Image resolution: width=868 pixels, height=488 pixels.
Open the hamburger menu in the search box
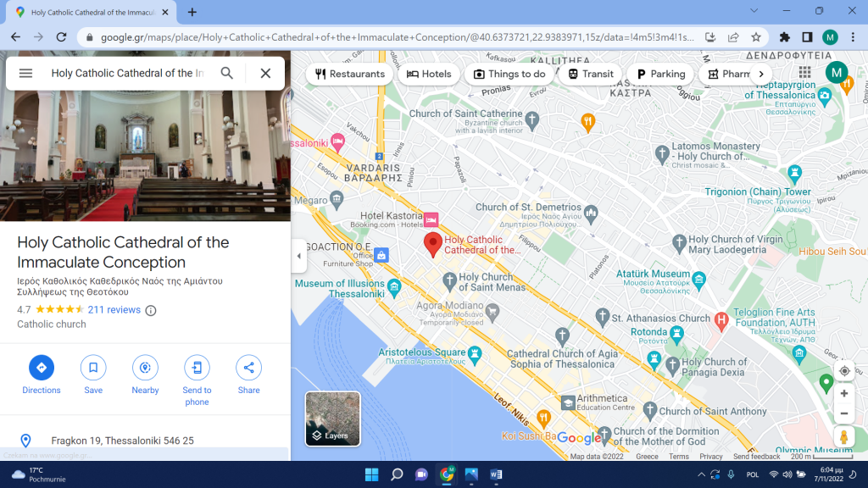(x=25, y=73)
